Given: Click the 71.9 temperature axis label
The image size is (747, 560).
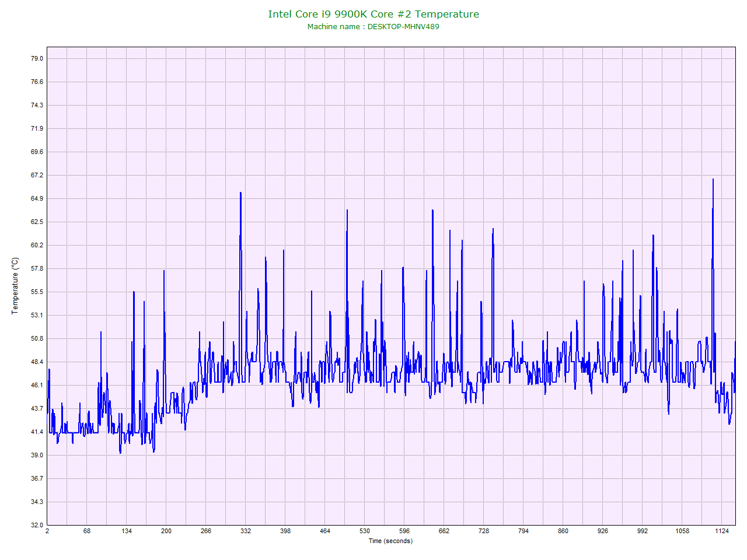Looking at the screenshot, I should click(x=37, y=128).
